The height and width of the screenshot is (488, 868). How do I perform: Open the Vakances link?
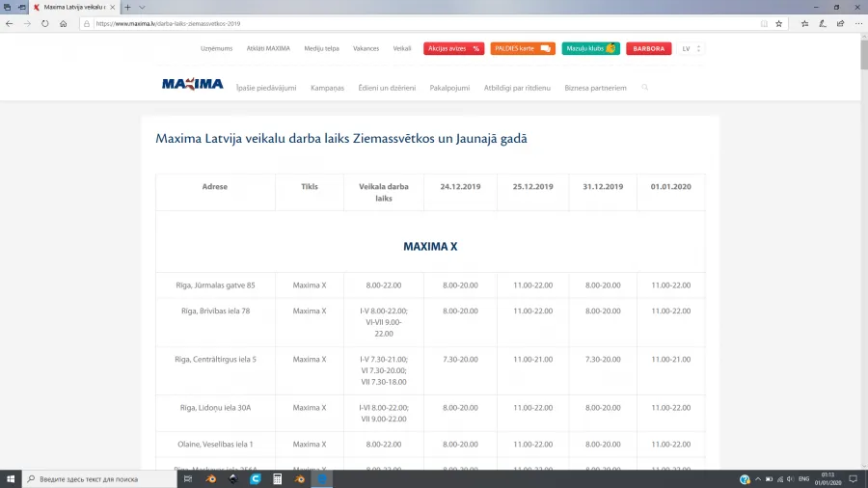366,48
